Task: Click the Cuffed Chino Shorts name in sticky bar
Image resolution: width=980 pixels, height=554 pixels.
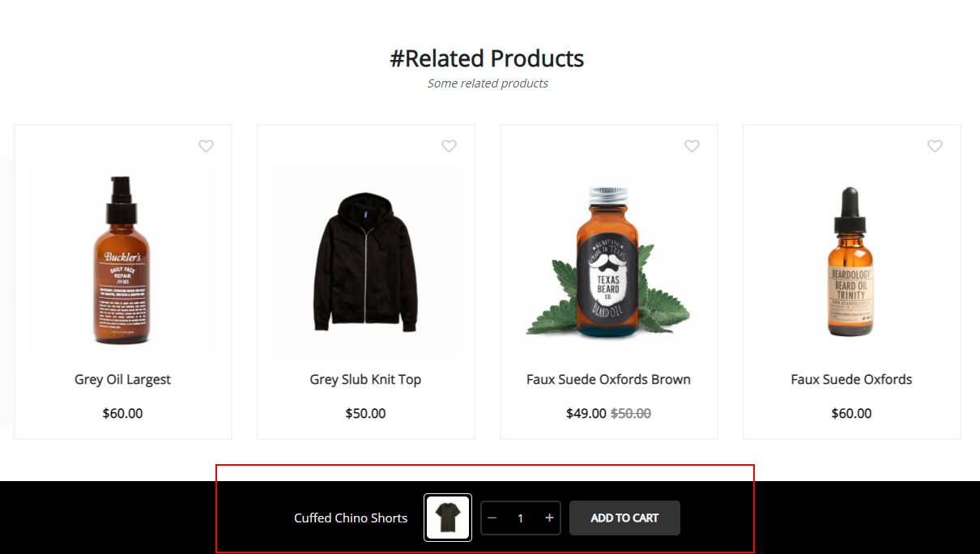Action: click(x=351, y=518)
